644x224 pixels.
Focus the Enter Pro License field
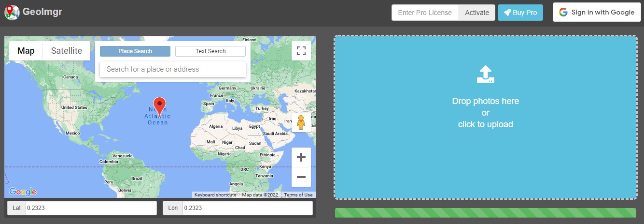425,13
